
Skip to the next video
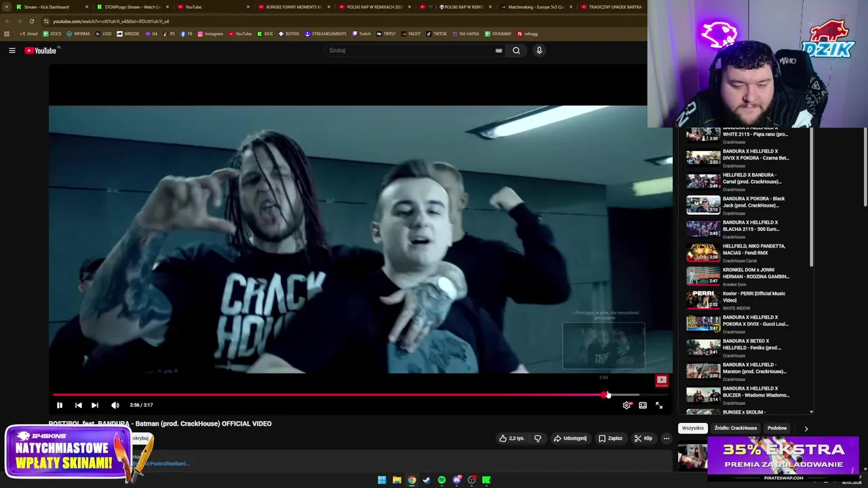click(x=95, y=405)
